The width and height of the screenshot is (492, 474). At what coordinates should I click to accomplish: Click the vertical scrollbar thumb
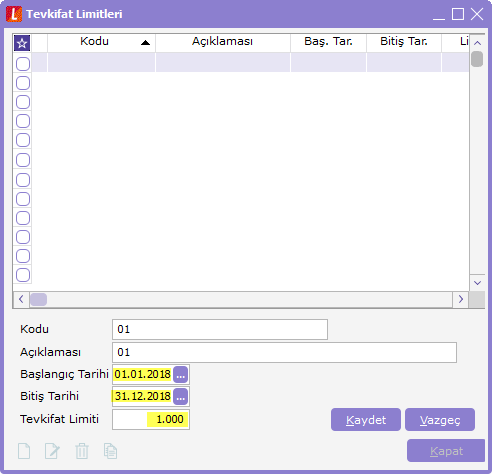pyautogui.click(x=477, y=59)
